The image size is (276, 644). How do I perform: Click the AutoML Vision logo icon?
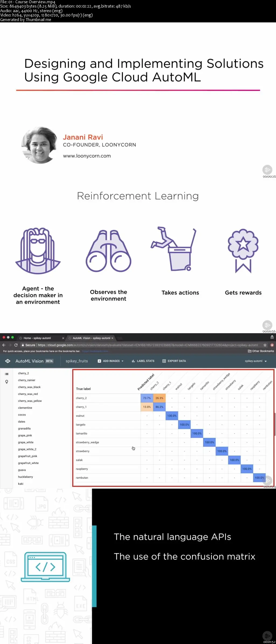pyautogui.click(x=8, y=361)
